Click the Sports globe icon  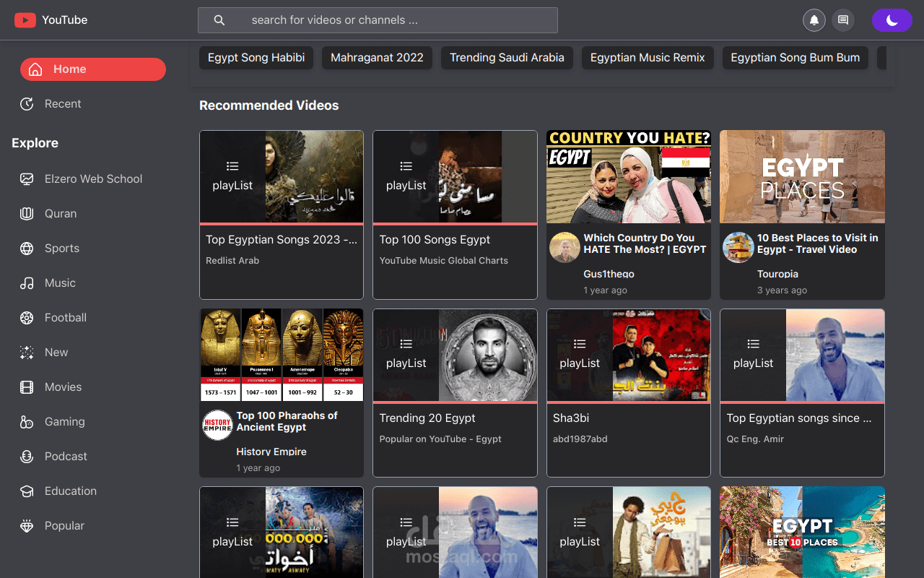pos(27,249)
